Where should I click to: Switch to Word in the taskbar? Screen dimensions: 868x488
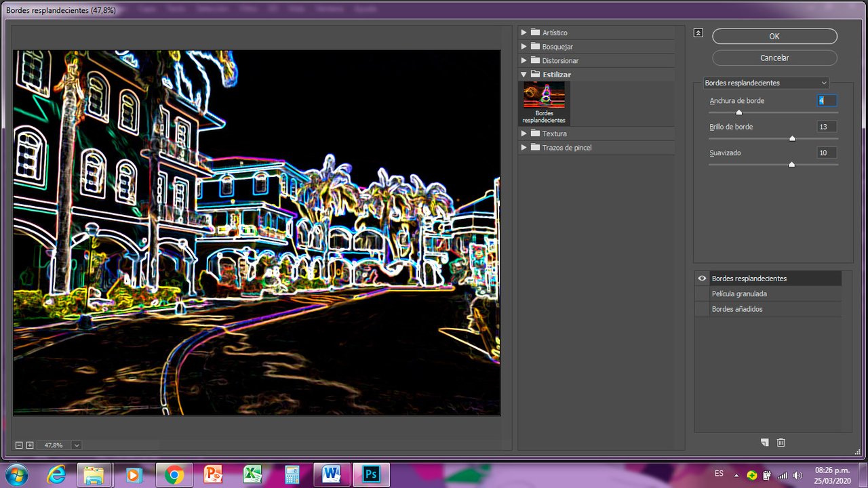(x=332, y=475)
